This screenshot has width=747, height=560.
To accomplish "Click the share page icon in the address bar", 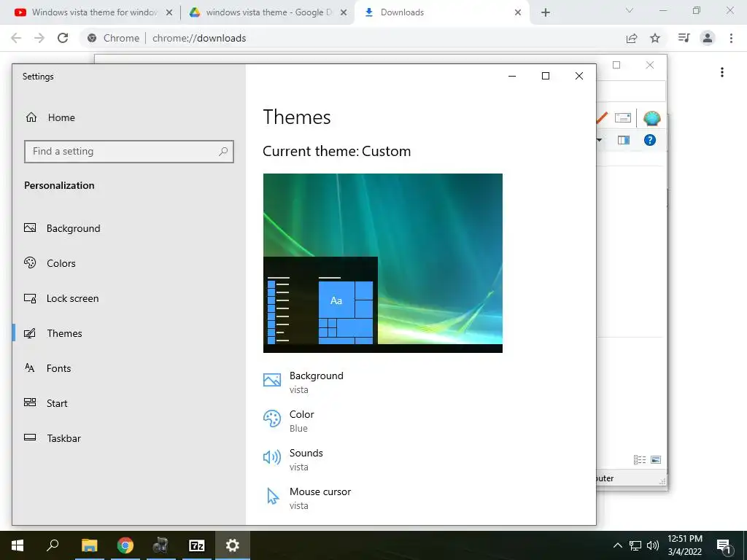I will click(x=632, y=38).
